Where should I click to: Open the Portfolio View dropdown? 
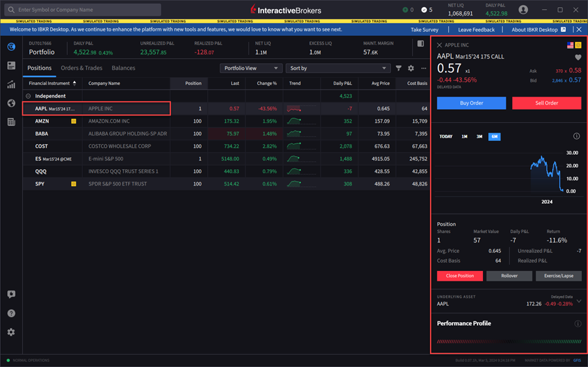pos(251,68)
